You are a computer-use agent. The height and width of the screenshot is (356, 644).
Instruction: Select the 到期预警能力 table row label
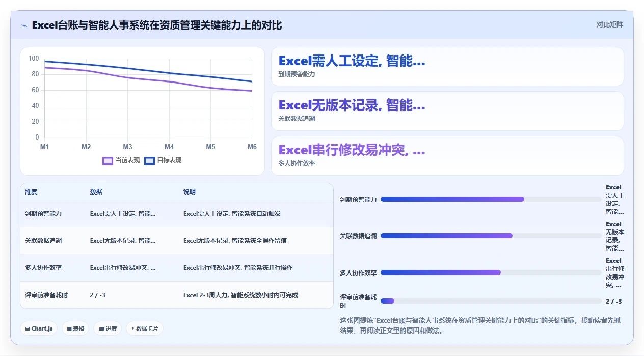click(43, 214)
